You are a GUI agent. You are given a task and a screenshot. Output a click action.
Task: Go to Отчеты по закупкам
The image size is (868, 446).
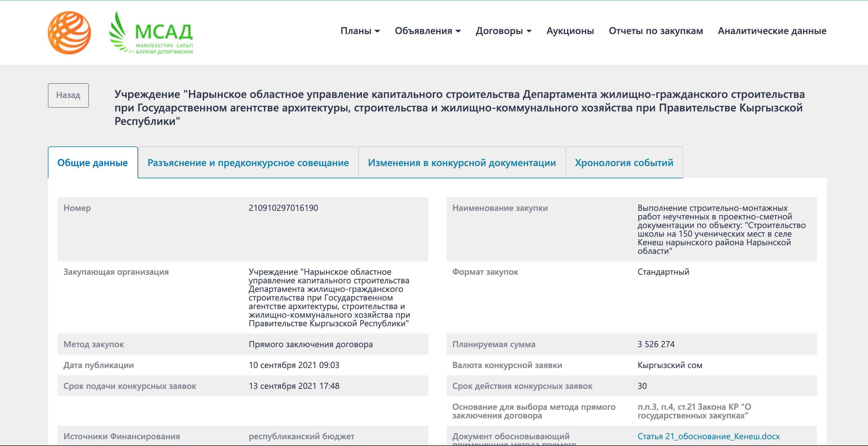655,31
